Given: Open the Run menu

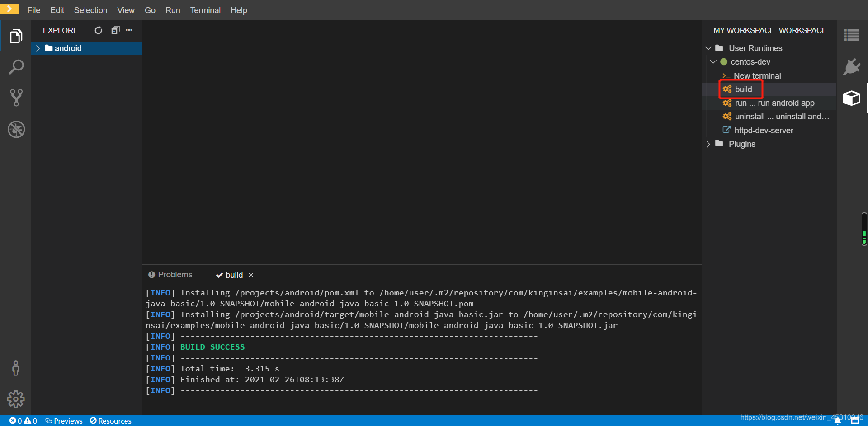Looking at the screenshot, I should [x=173, y=10].
